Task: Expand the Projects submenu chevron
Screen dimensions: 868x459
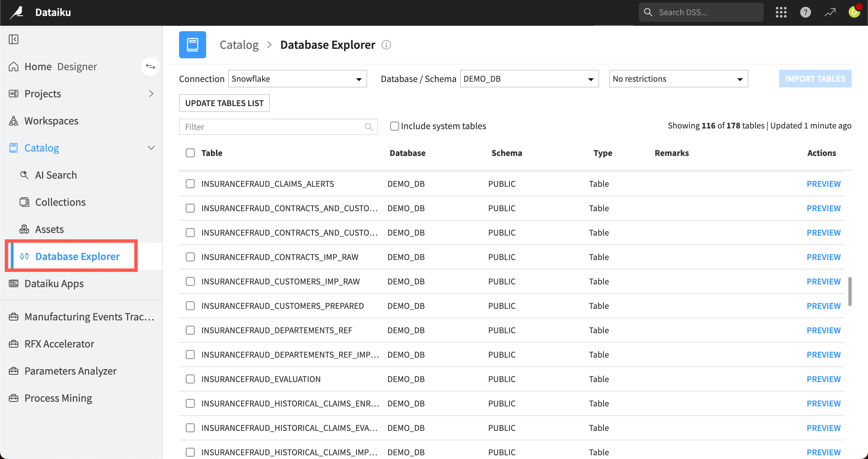Action: [151, 94]
